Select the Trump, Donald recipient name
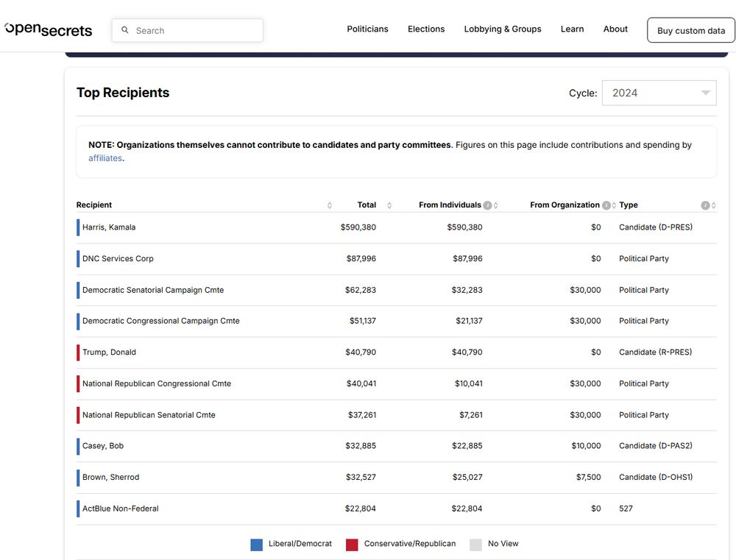The image size is (736, 560). (x=109, y=352)
